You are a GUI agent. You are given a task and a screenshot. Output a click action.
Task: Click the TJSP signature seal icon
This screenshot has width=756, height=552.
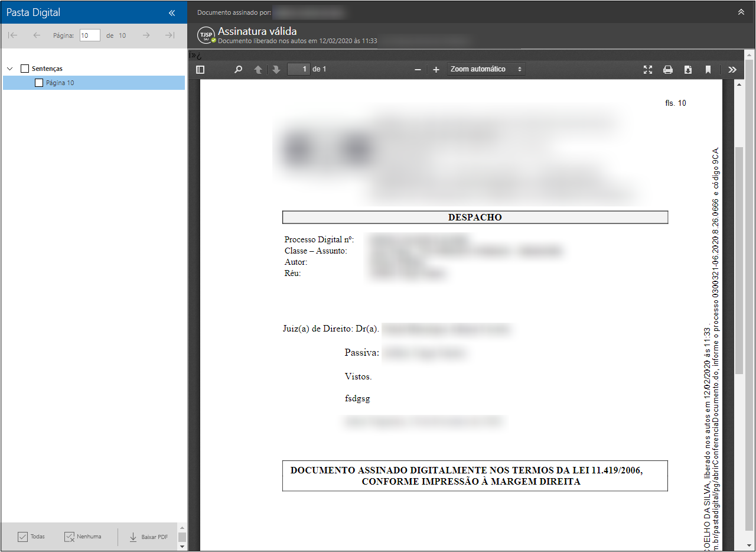pyautogui.click(x=206, y=35)
